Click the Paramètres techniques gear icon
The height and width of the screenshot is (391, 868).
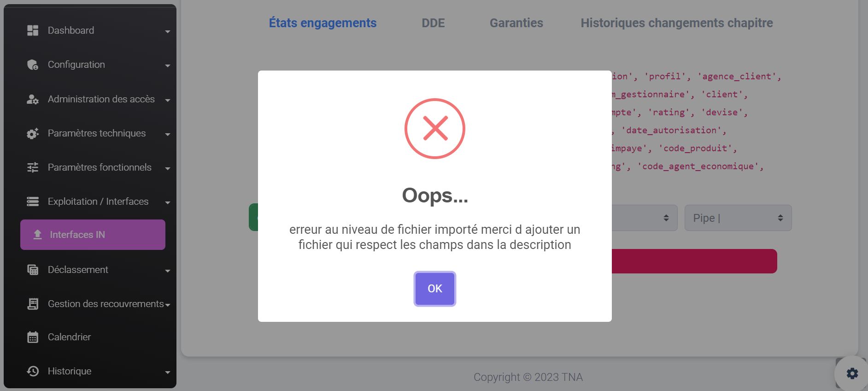(x=33, y=134)
